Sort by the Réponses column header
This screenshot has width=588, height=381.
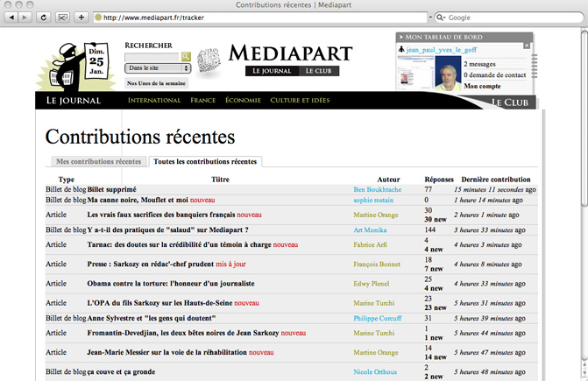(439, 180)
